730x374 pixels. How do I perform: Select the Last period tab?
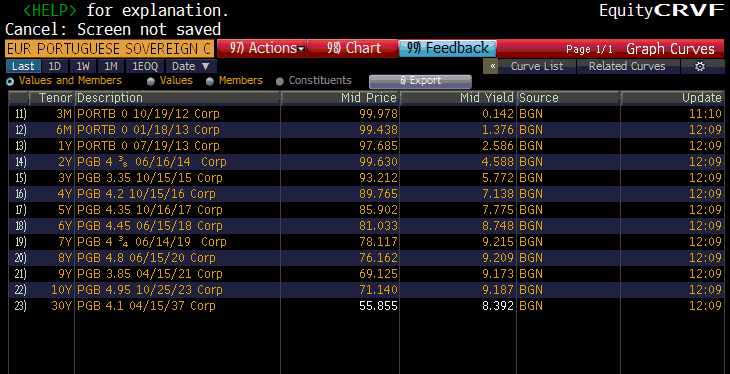(23, 66)
